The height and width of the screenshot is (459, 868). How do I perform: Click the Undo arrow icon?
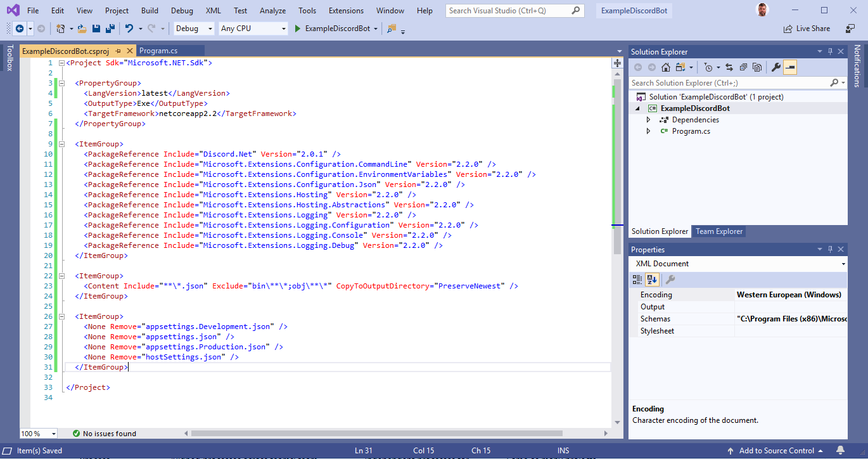pyautogui.click(x=129, y=29)
